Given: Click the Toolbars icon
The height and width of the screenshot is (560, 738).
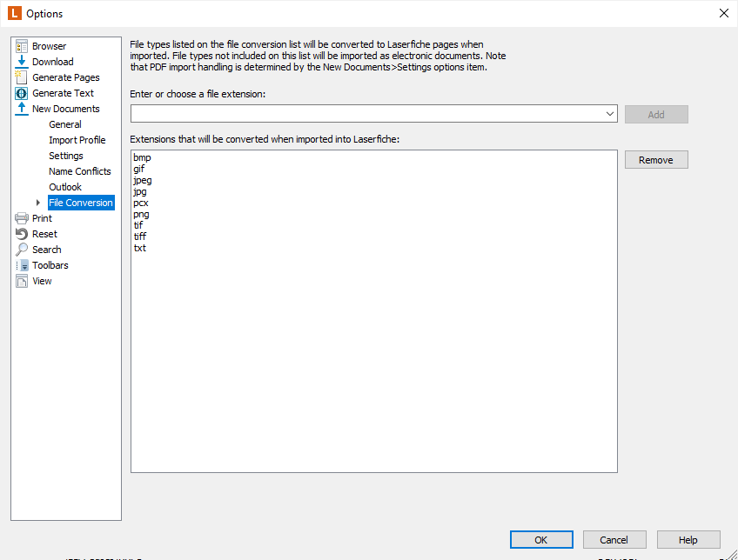Looking at the screenshot, I should click(x=22, y=265).
